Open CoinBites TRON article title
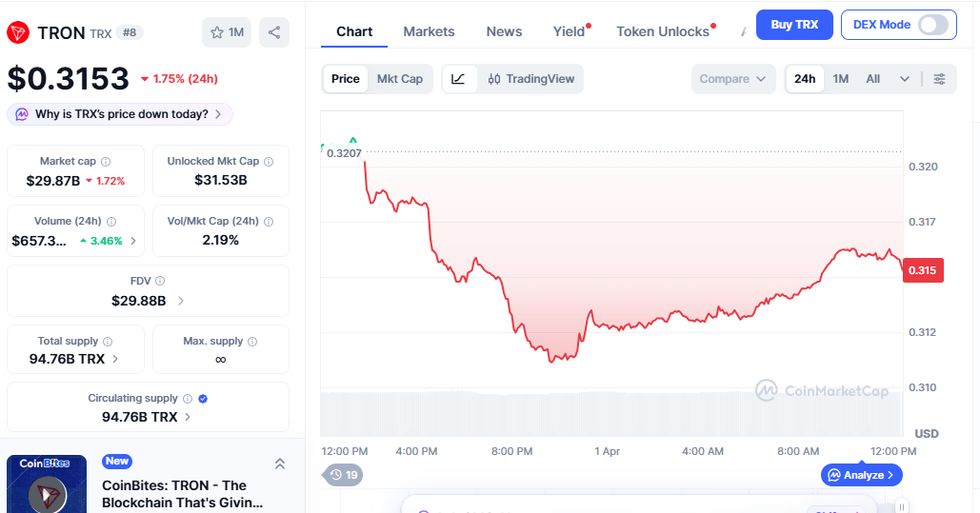 coord(183,494)
